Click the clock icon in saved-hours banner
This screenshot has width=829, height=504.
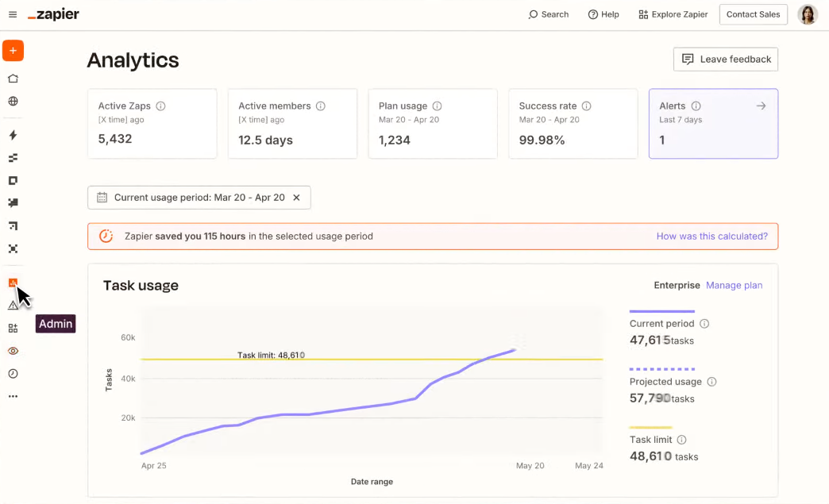click(x=106, y=237)
